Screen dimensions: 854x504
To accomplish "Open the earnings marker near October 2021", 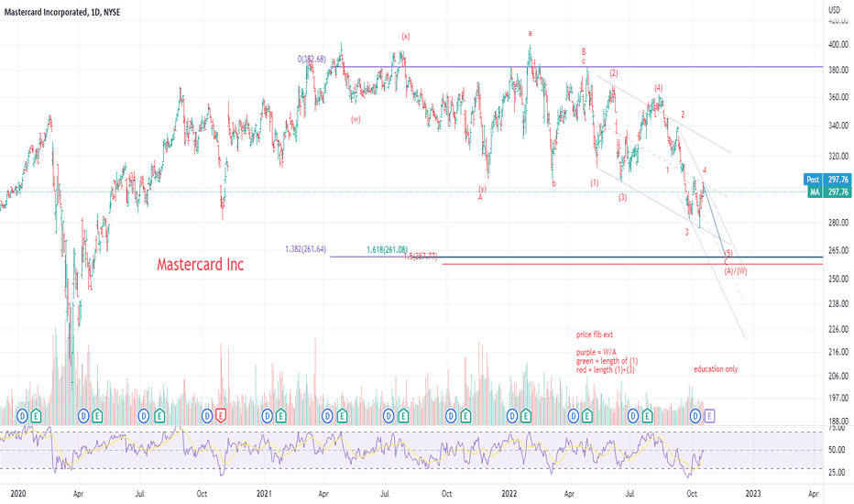I will (x=465, y=416).
